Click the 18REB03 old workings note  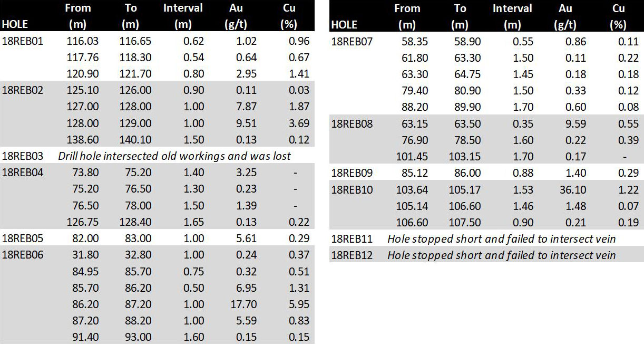pos(174,156)
